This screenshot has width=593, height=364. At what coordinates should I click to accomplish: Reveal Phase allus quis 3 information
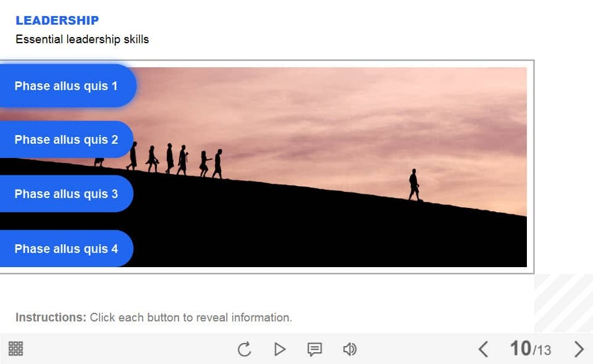tap(66, 194)
